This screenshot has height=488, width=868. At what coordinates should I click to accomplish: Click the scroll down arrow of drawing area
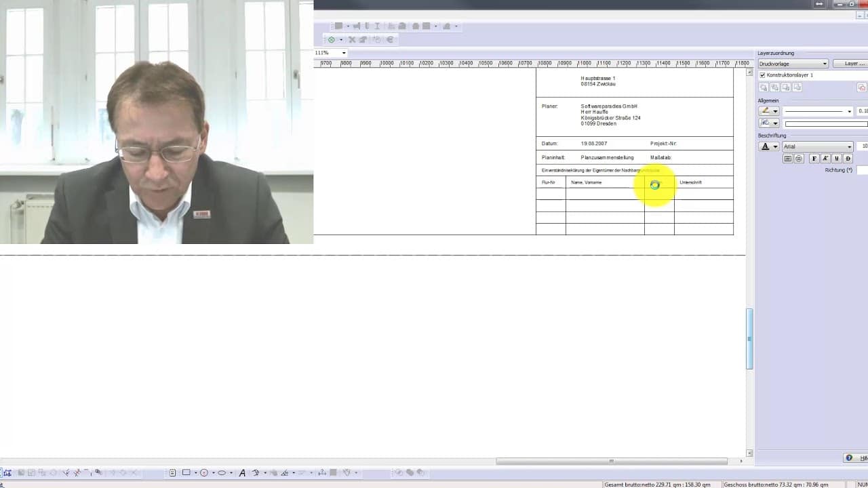point(749,453)
